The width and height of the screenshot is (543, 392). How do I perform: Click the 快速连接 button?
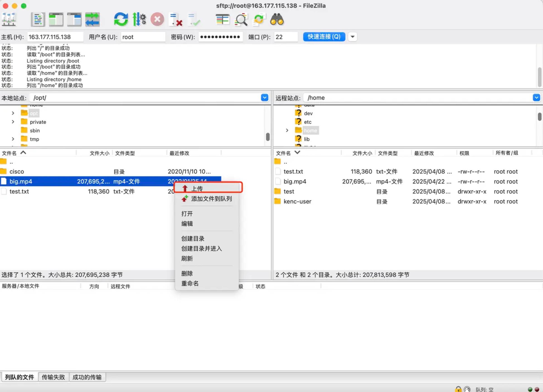[324, 37]
